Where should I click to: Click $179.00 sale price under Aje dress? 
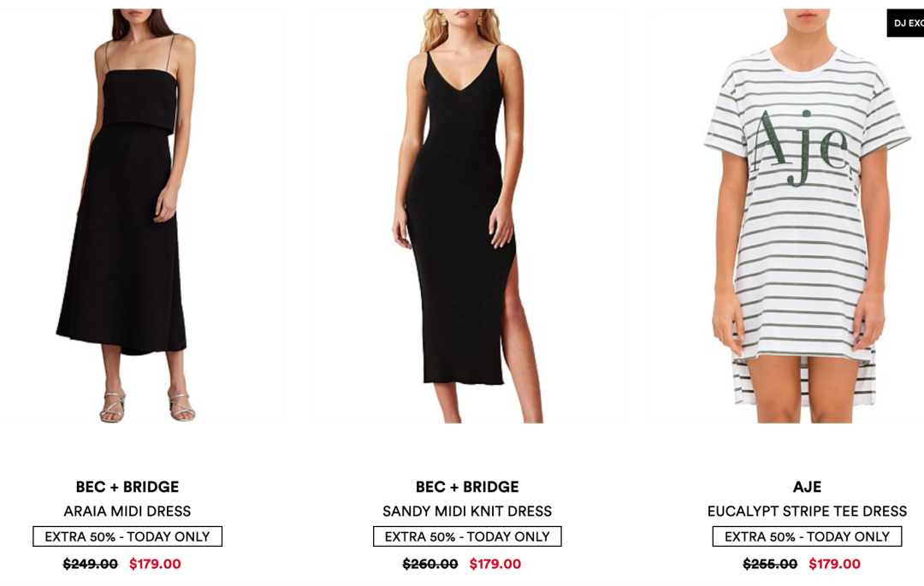(x=834, y=565)
